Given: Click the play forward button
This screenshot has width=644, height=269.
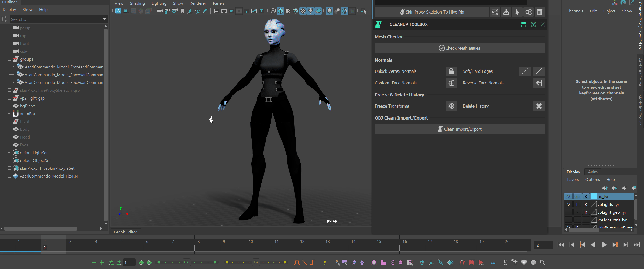Looking at the screenshot, I should (604, 245).
